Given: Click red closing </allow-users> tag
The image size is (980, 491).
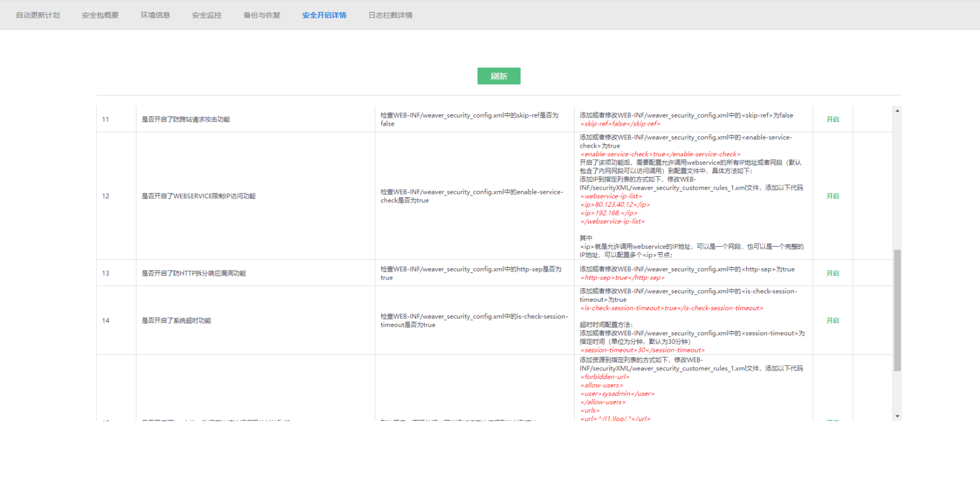Looking at the screenshot, I should (603, 402).
